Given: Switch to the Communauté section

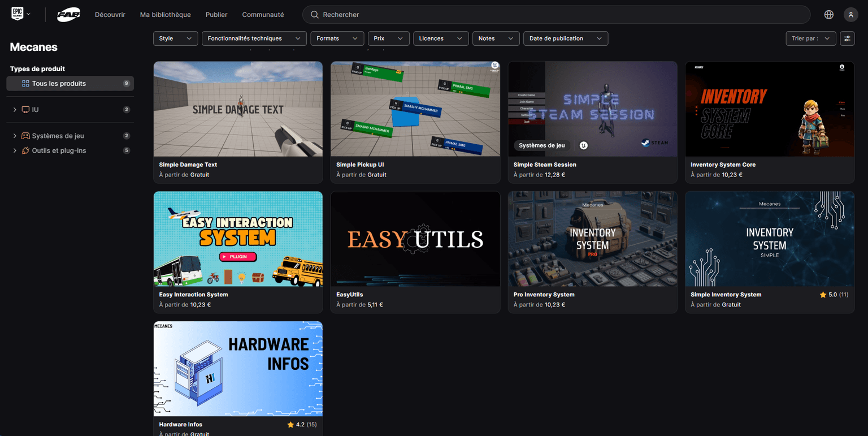Looking at the screenshot, I should point(263,14).
